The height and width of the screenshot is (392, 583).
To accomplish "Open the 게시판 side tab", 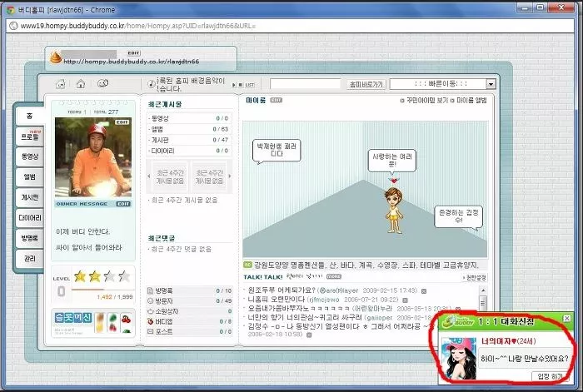I will pyautogui.click(x=30, y=197).
